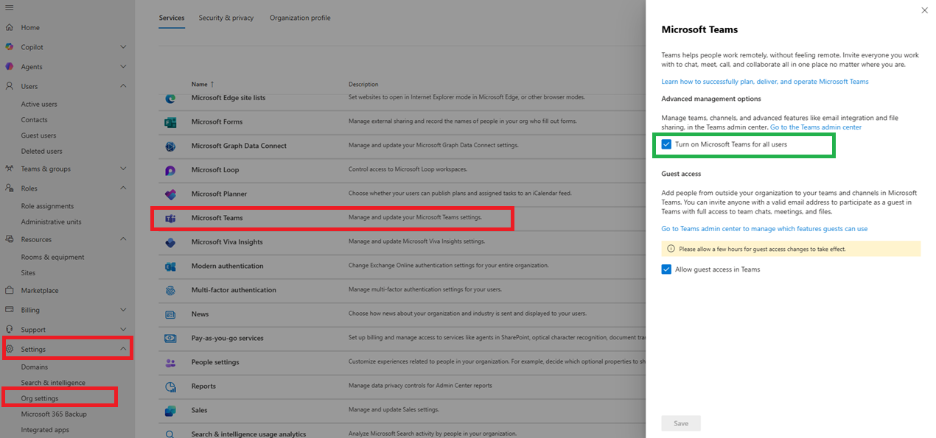Image resolution: width=936 pixels, height=438 pixels.
Task: Open Administrative units in sidebar
Action: pos(51,221)
